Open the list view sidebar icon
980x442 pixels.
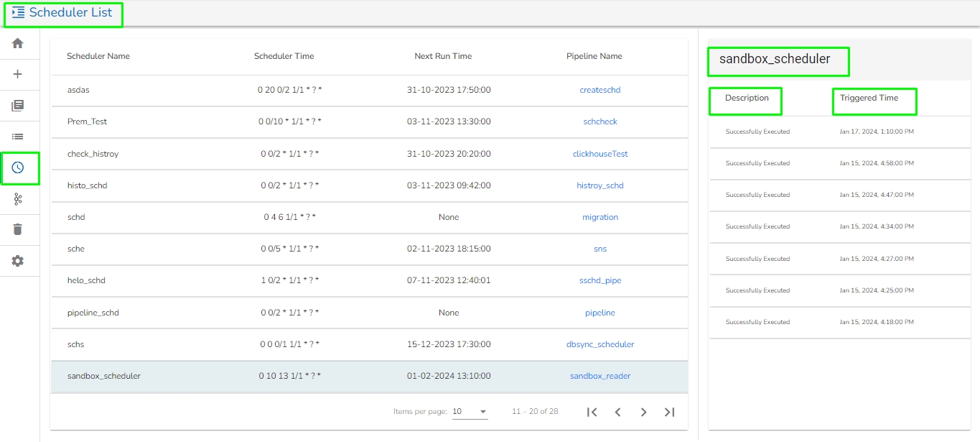18,137
